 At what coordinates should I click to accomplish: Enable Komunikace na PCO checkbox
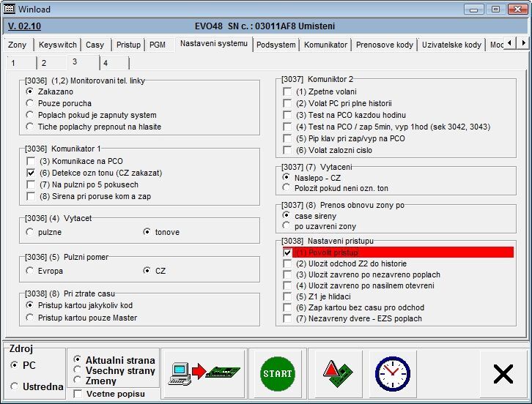pos(31,161)
